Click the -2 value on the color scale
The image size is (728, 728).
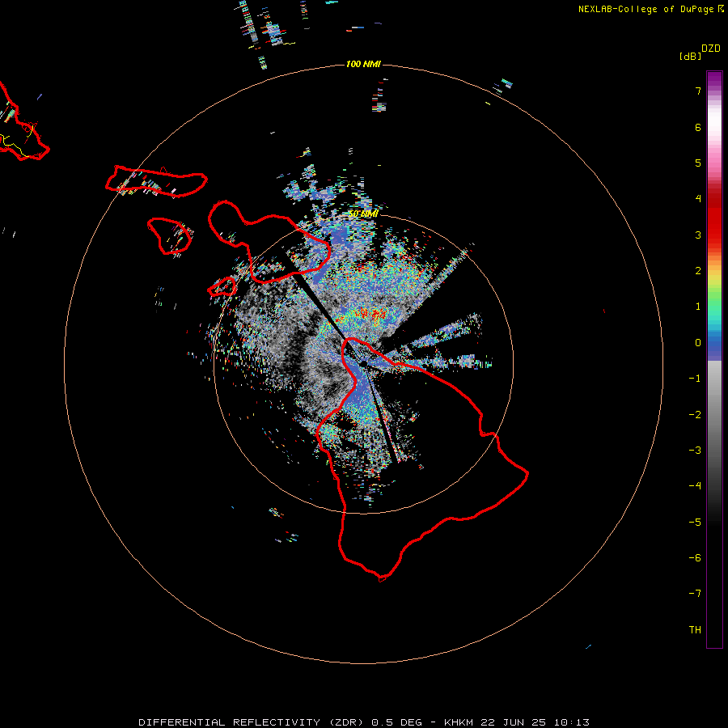[x=695, y=415]
